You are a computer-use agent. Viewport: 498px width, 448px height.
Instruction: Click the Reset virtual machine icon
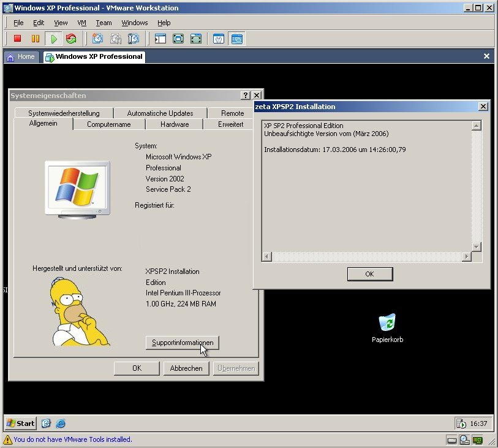click(71, 39)
